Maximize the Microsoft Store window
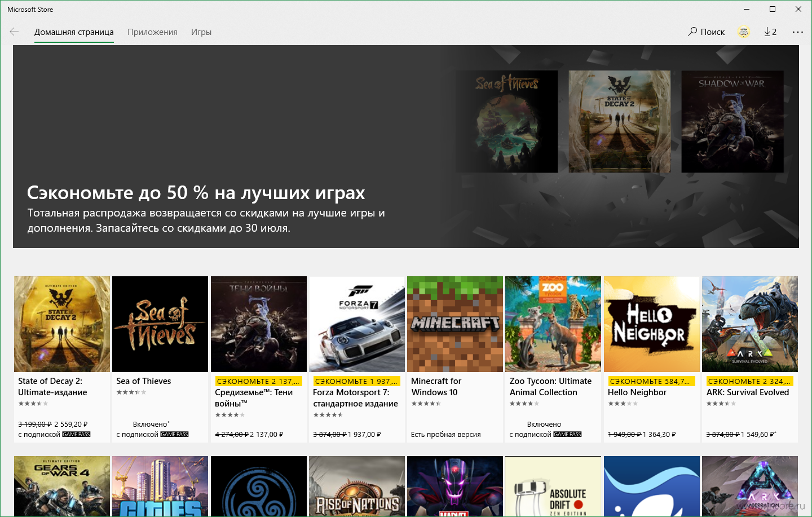812x517 pixels. coord(773,9)
